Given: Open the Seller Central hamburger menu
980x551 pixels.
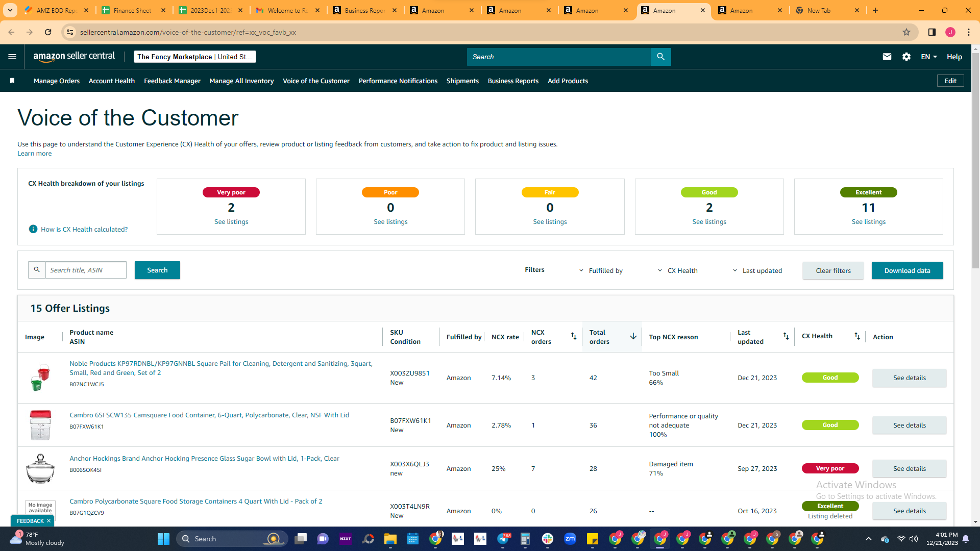Looking at the screenshot, I should point(12,57).
